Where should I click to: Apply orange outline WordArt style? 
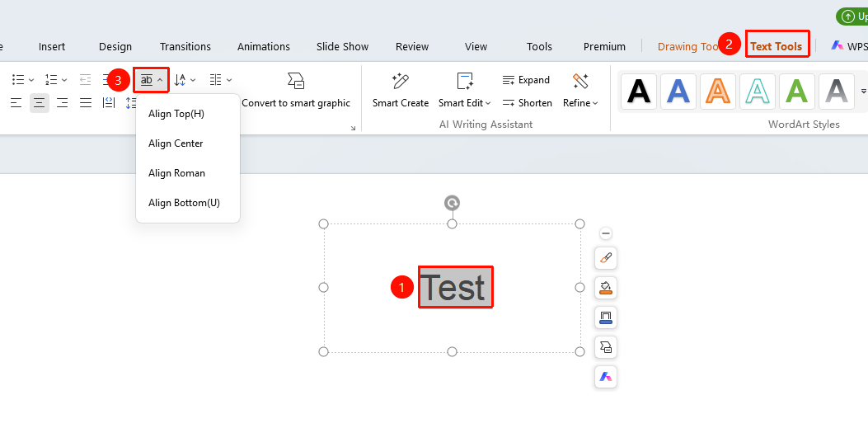pos(718,92)
